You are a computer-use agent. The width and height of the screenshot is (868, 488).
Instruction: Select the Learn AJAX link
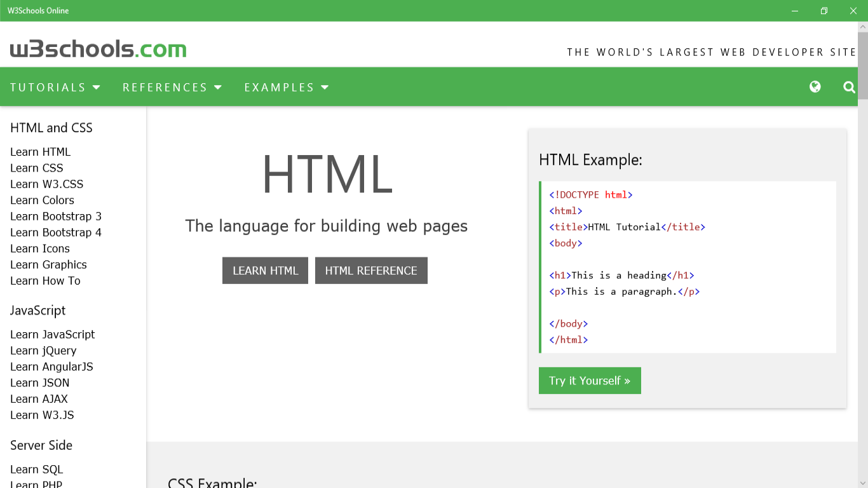(x=40, y=398)
